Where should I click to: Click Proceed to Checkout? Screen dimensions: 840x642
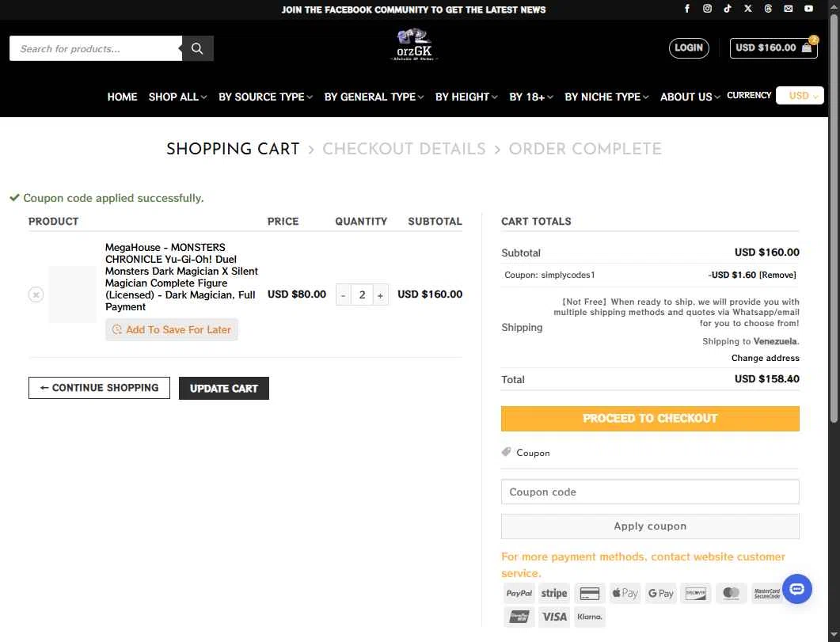pos(650,418)
